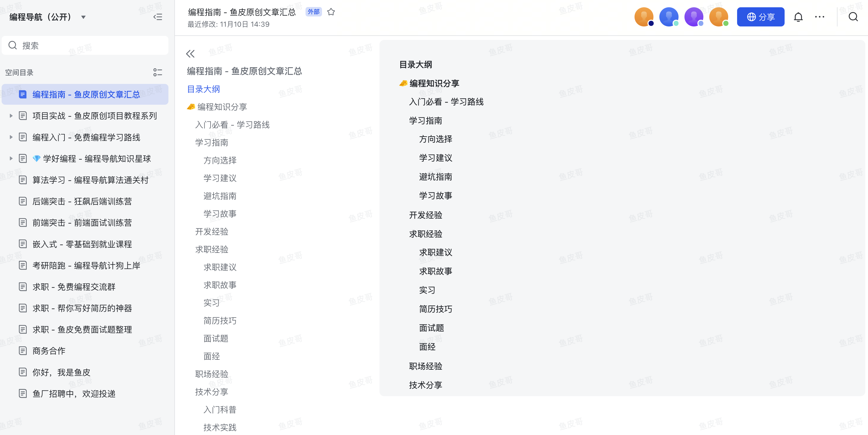868x435 pixels.
Task: Collapse the outline with double-chevron icon
Action: 190,54
